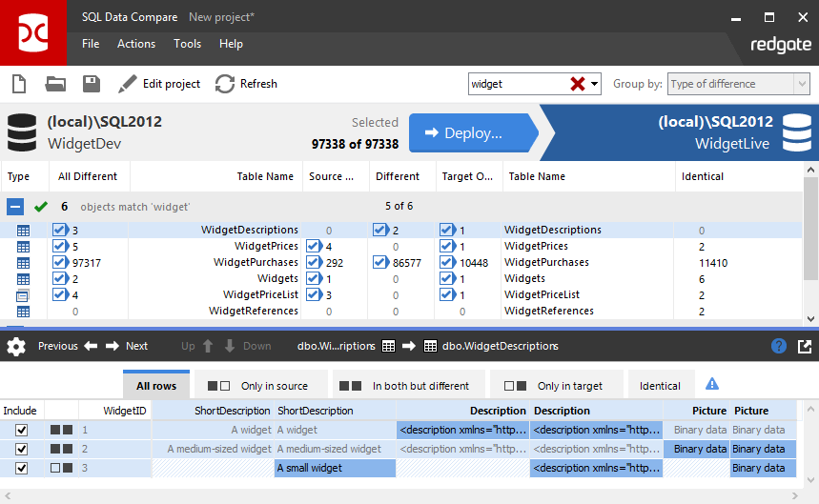Viewport: 819px width, 504px height.
Task: Click Edit project button
Action: point(159,84)
